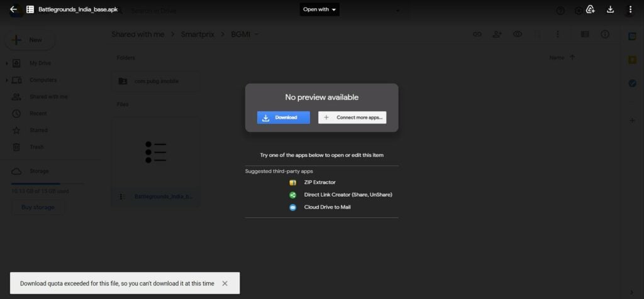Click the Tasks icon in side panel

coord(632,84)
